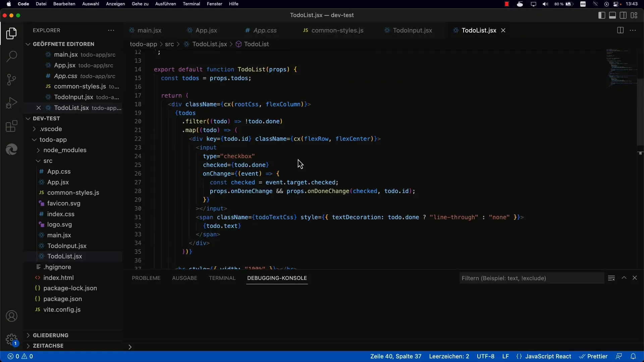Screen dimensions: 644x362
Task: Open the Bearbeiten menu
Action: point(64,4)
